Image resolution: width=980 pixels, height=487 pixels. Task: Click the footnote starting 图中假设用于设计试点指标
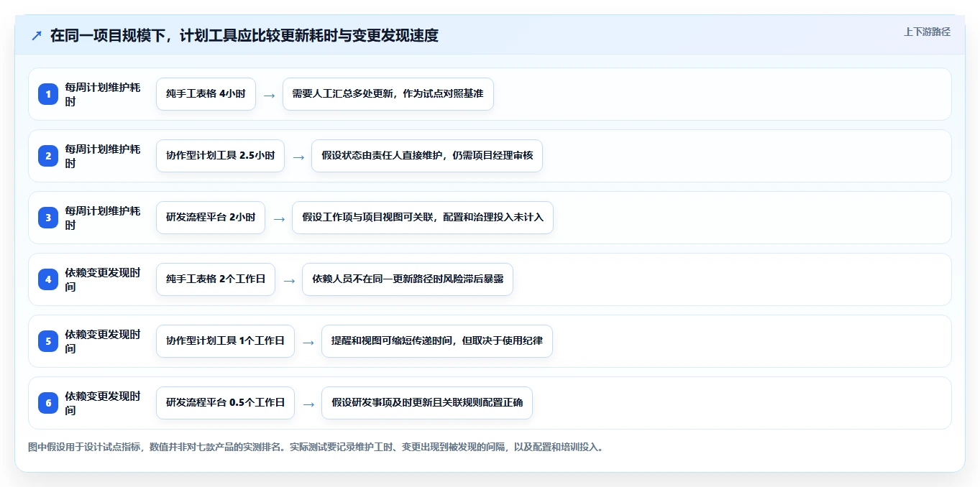coord(316,447)
